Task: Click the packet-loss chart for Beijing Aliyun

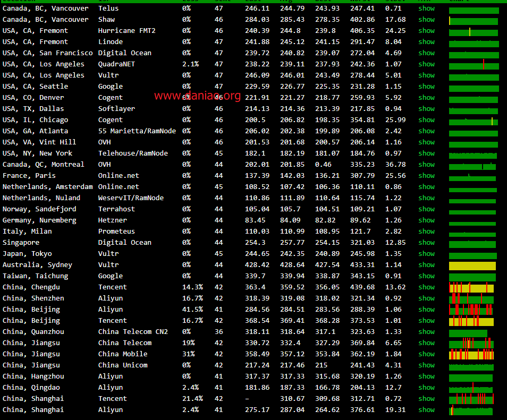Action: 471,310
